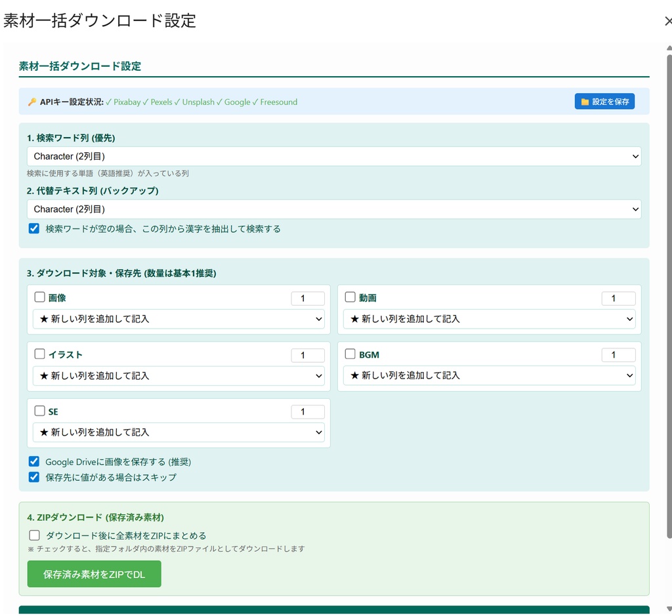This screenshot has width=672, height=616.
Task: Open the column dropdown under 動画
Action: coord(489,318)
